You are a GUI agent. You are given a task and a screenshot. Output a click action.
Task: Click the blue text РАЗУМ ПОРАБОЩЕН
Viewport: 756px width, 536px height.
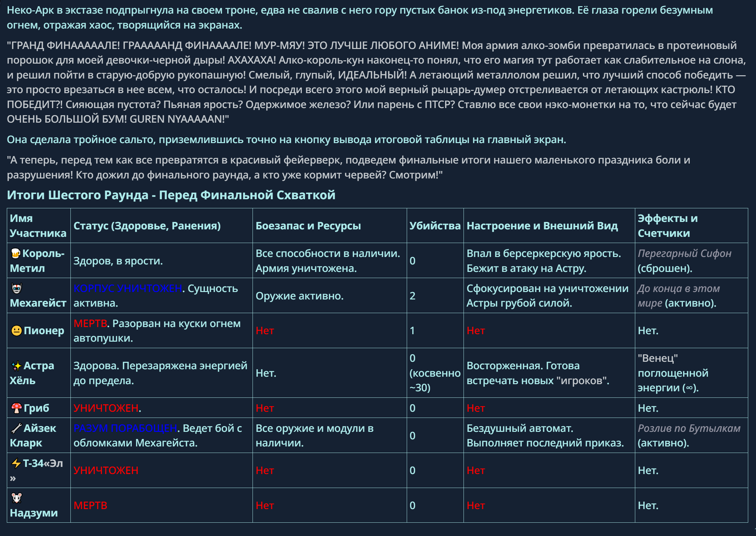point(125,428)
